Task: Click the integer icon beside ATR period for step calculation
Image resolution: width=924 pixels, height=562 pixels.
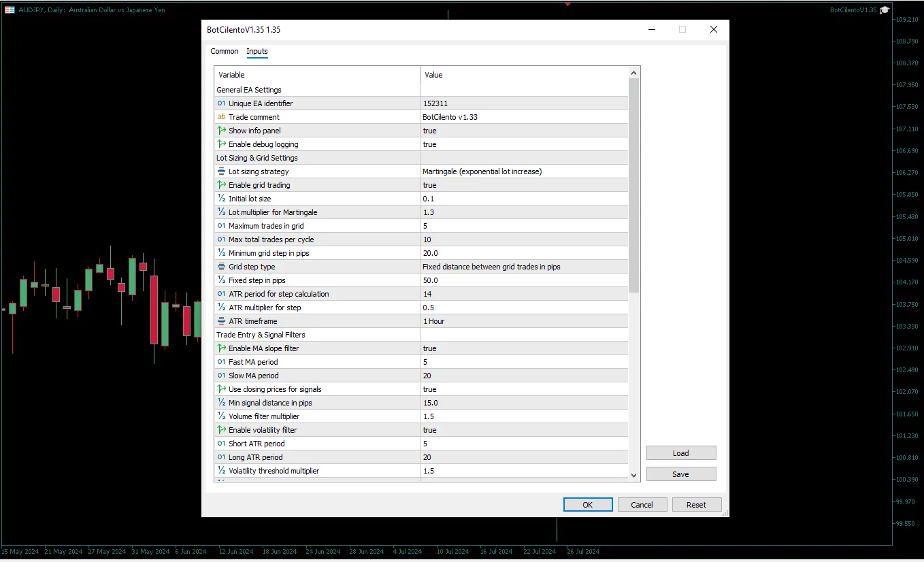Action: [221, 294]
